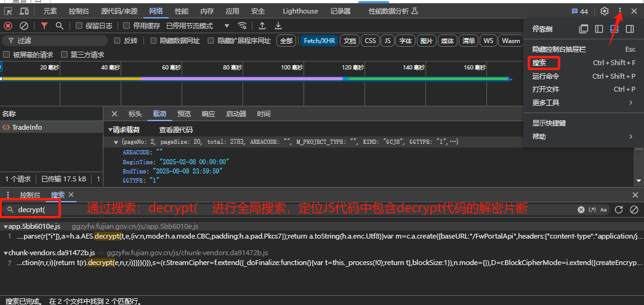Check 被屏蔽的请求 checkbox
This screenshot has height=305, width=644.
click(6, 55)
